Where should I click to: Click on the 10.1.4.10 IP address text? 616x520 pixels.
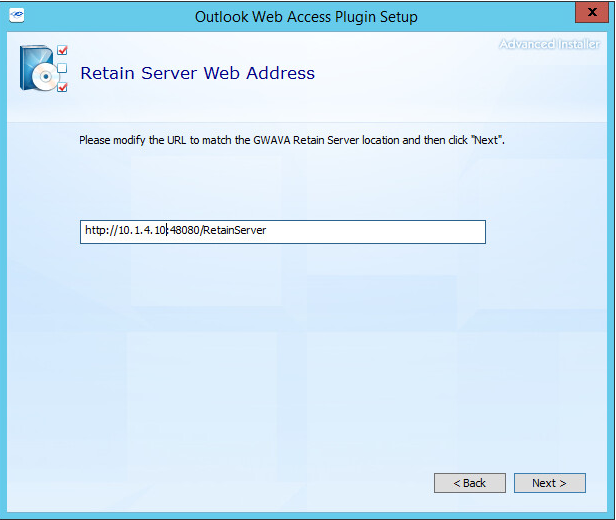(142, 231)
